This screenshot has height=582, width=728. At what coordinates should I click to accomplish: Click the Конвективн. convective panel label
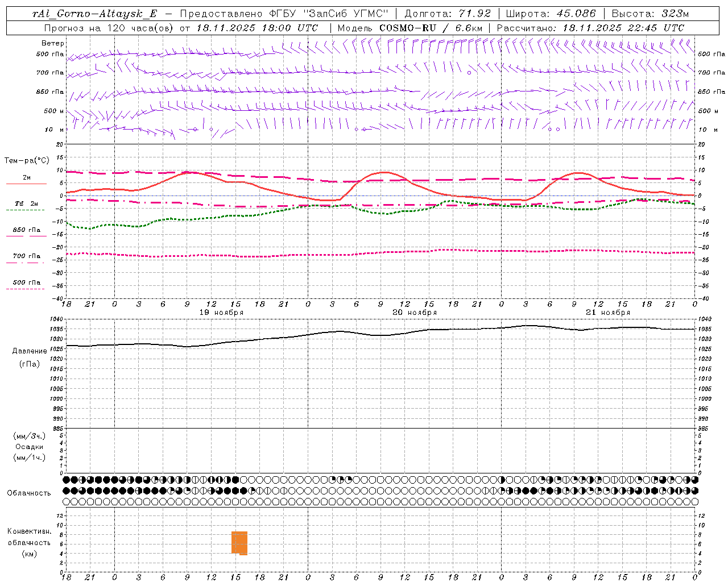click(x=30, y=531)
